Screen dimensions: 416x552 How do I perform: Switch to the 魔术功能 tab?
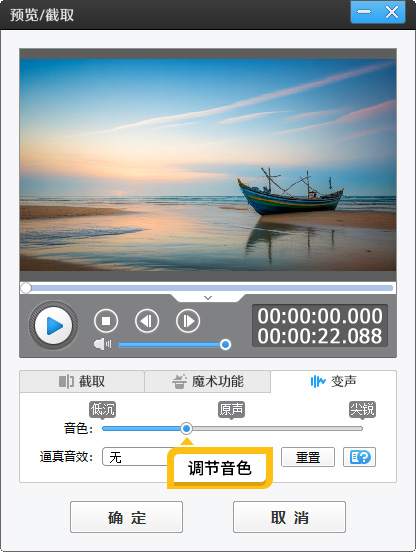point(208,381)
